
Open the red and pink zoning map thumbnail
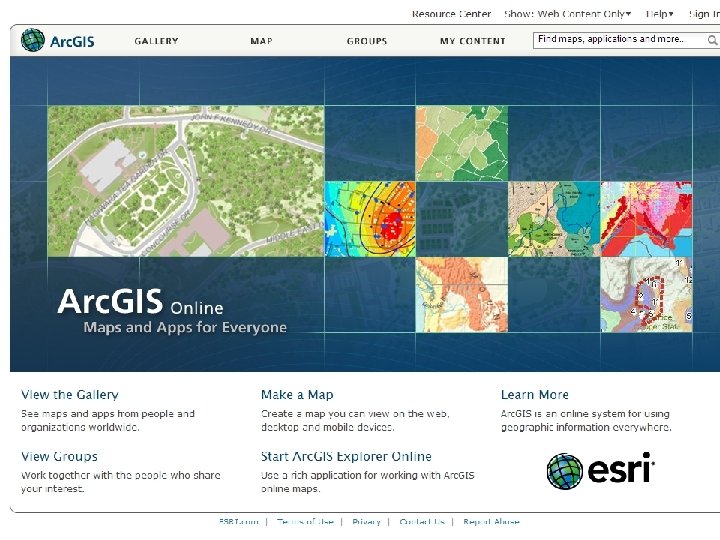coord(647,219)
